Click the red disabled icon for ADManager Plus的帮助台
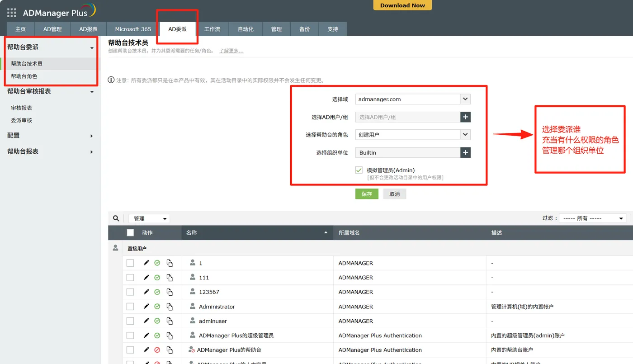This screenshot has width=633, height=364. tap(157, 350)
